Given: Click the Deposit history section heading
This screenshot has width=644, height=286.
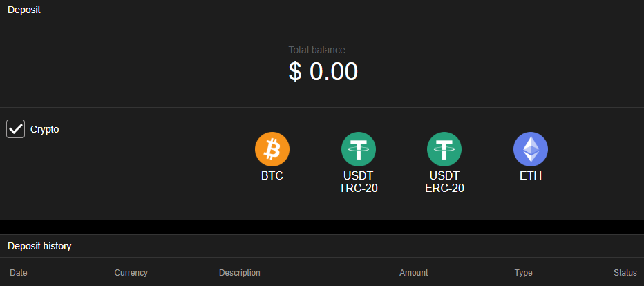Looking at the screenshot, I should click(x=39, y=246).
